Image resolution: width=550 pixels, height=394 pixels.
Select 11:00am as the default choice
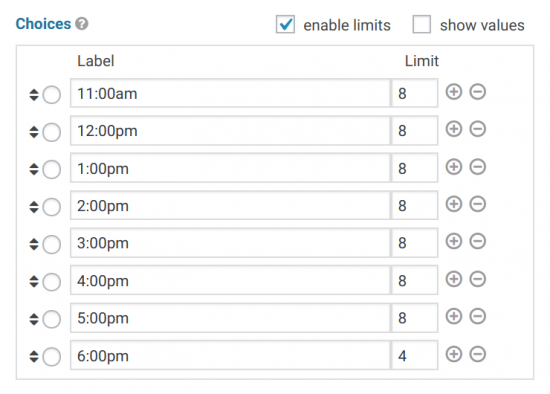(x=52, y=95)
